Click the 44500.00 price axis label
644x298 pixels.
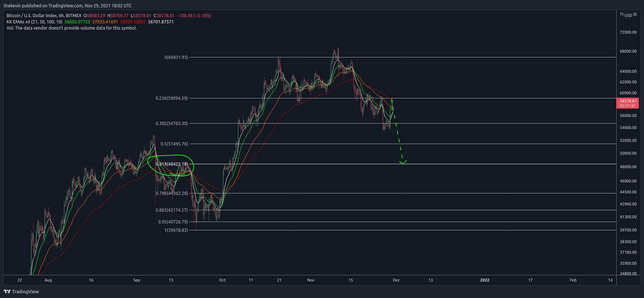pos(628,192)
